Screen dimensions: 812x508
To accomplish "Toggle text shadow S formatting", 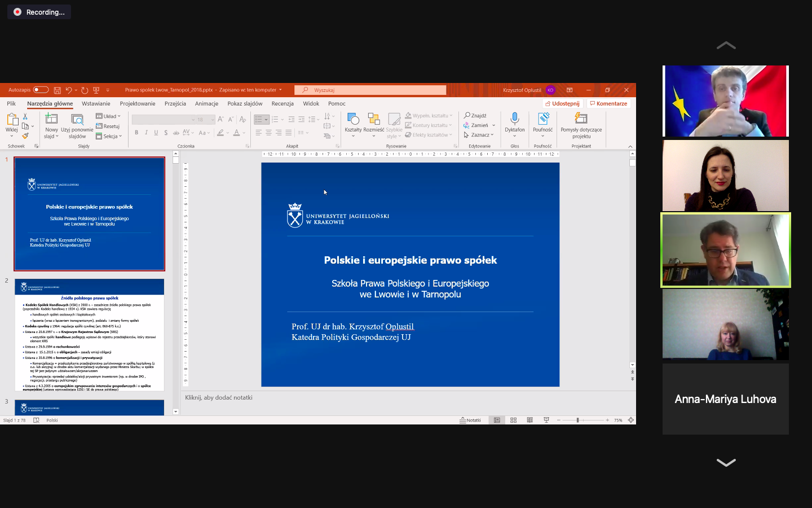I will [x=166, y=133].
